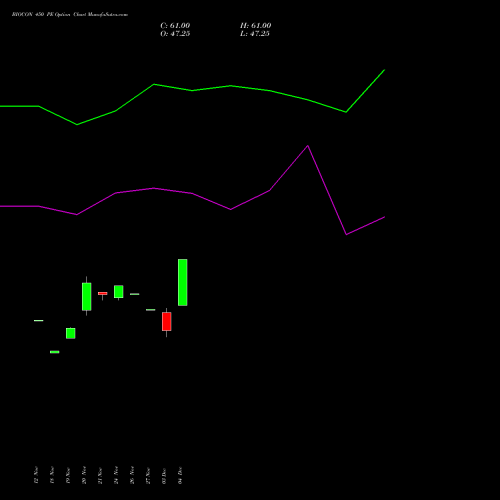Select the green candle for 19 Nov
The height and width of the screenshot is (500, 500).
71,333
